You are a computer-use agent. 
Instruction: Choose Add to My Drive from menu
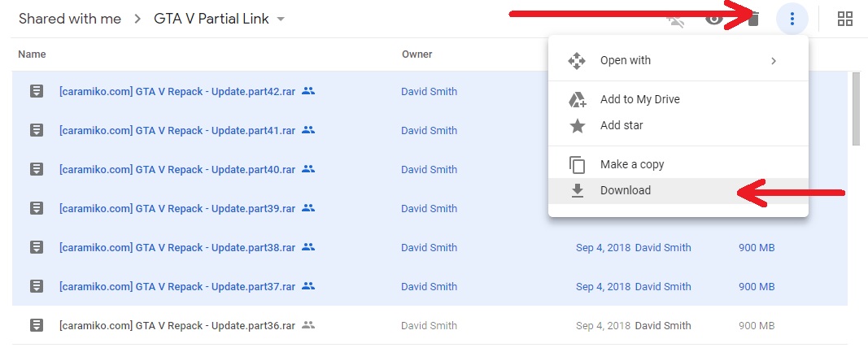point(639,99)
